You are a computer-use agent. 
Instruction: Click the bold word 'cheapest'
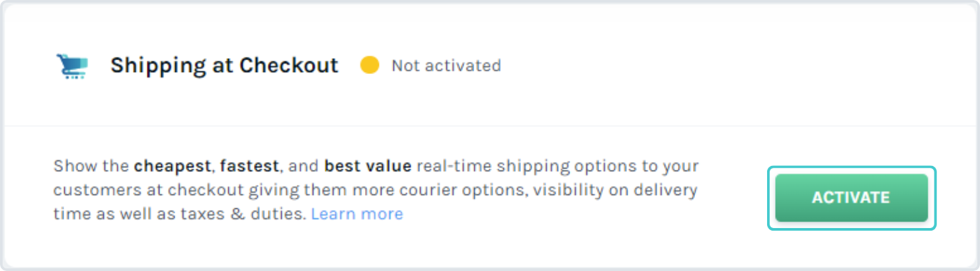173,166
